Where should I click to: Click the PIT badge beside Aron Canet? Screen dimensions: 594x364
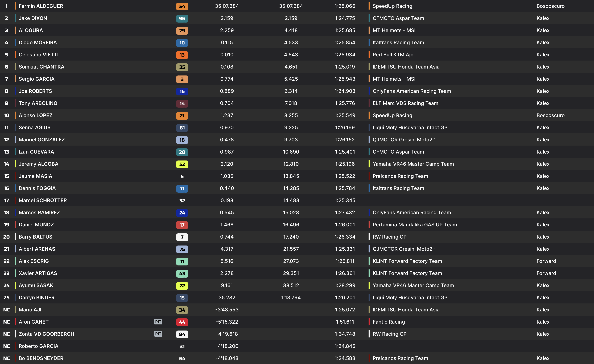[158, 322]
